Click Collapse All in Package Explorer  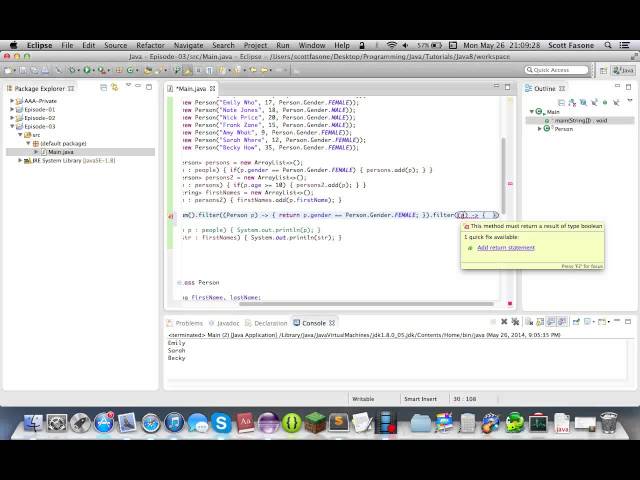click(104, 88)
